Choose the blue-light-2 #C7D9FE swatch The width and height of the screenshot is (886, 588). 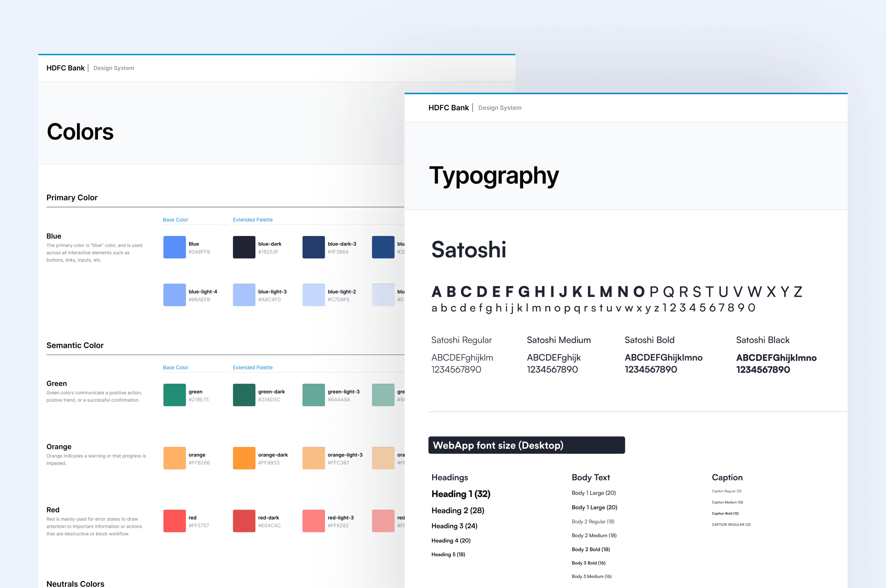tap(313, 295)
